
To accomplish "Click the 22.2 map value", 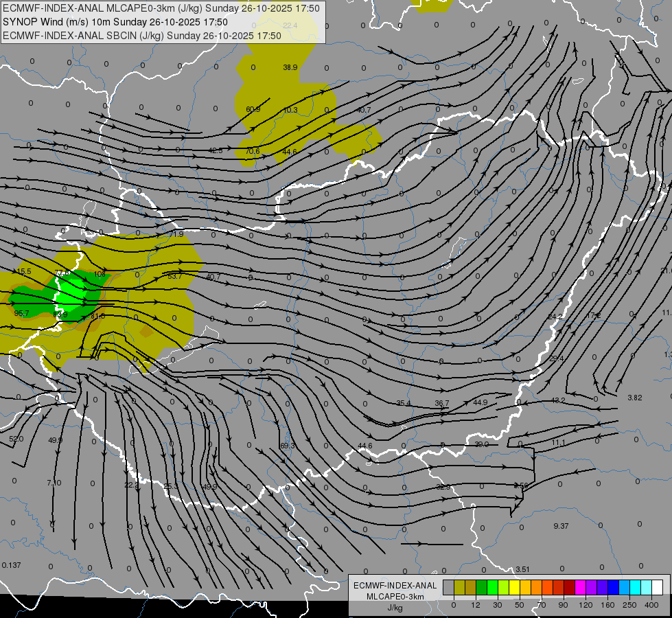I will pos(132,485).
